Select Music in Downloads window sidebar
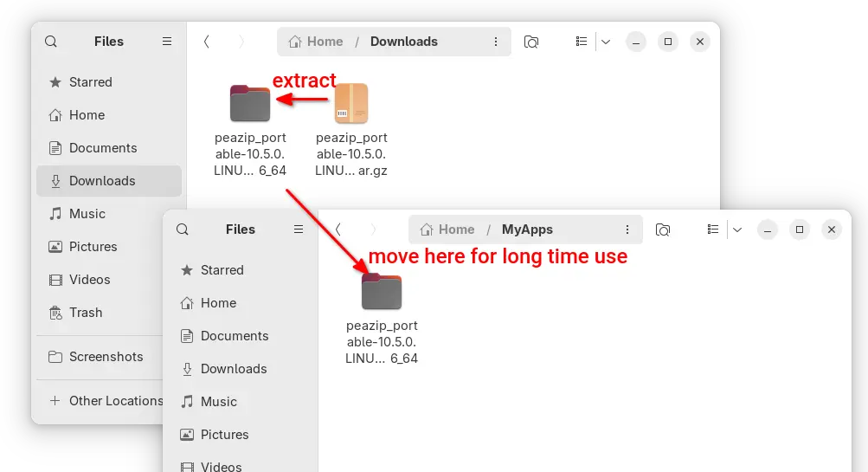This screenshot has height=472, width=868. 100,214
